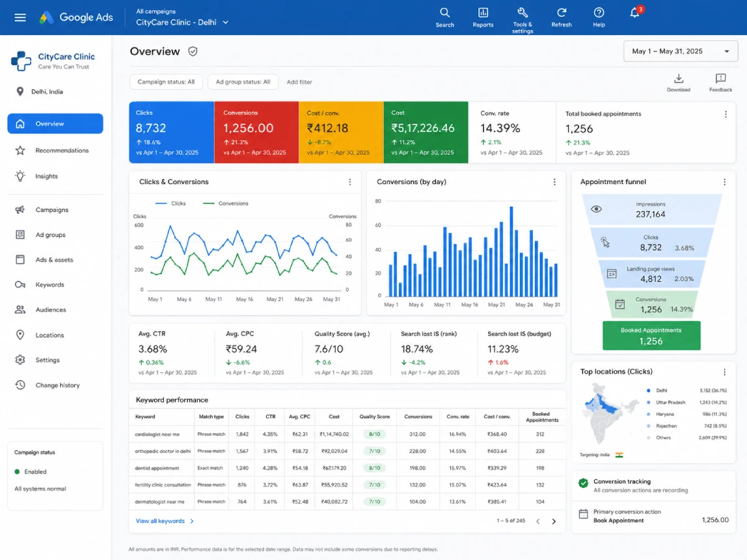
Task: Click the Primary conversion action calendar icon
Action: click(583, 514)
